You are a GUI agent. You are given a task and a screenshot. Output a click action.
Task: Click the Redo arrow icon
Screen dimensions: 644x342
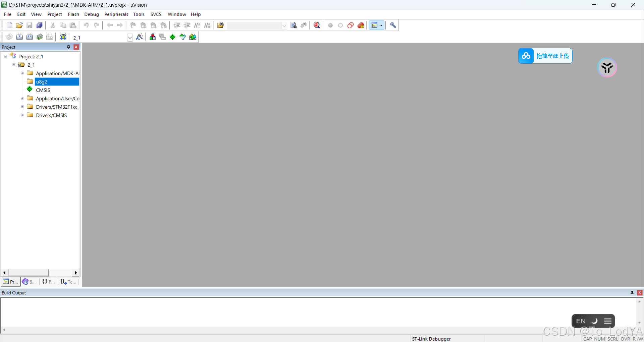coord(96,25)
